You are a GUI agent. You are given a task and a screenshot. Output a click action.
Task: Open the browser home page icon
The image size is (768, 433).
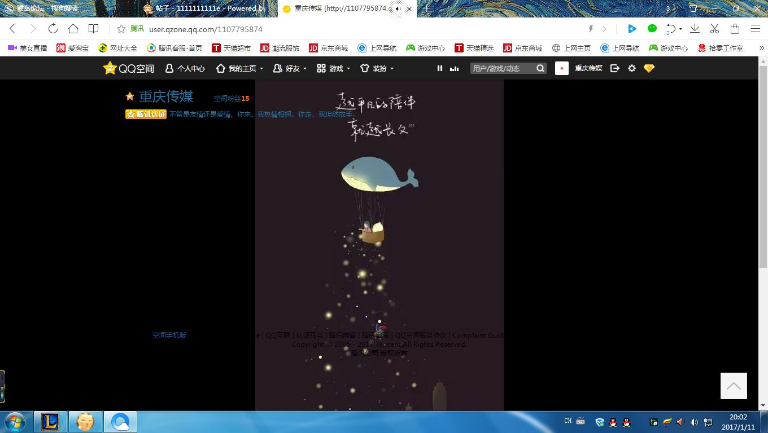pos(73,28)
